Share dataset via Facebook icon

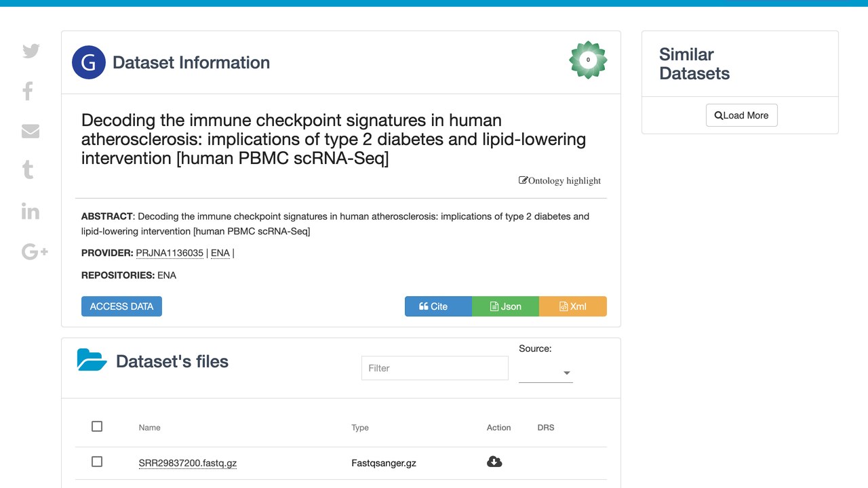[28, 91]
